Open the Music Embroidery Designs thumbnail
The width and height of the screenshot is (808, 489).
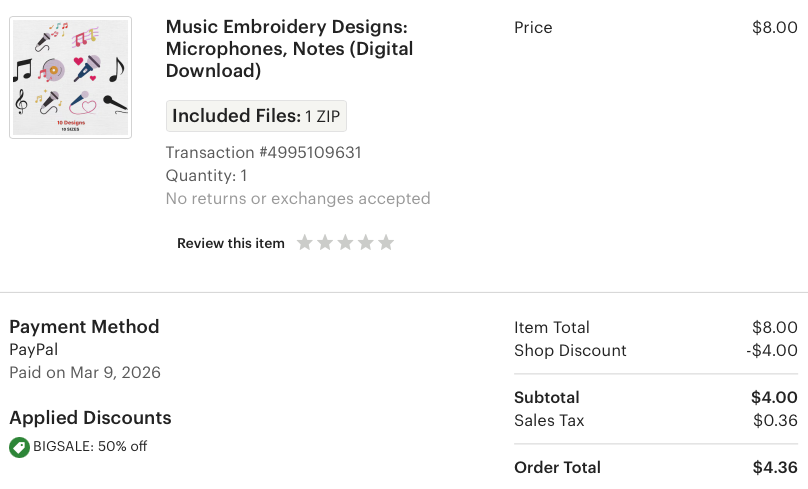pyautogui.click(x=70, y=77)
